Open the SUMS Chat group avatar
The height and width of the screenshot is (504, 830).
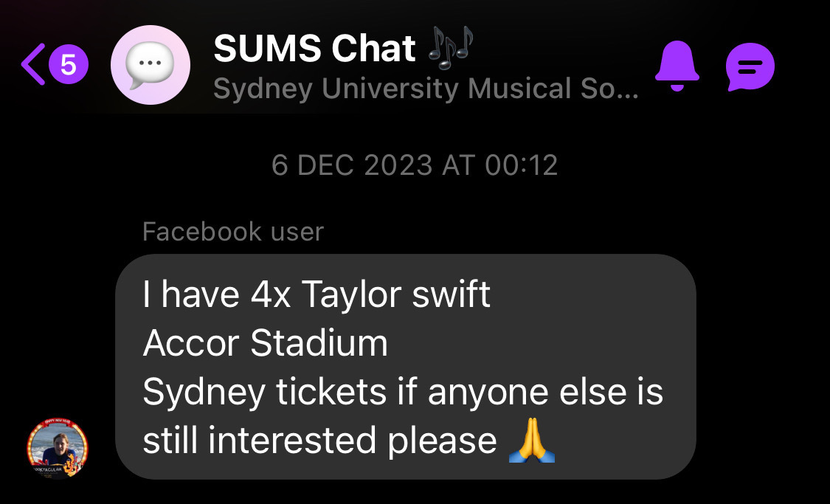point(150,65)
